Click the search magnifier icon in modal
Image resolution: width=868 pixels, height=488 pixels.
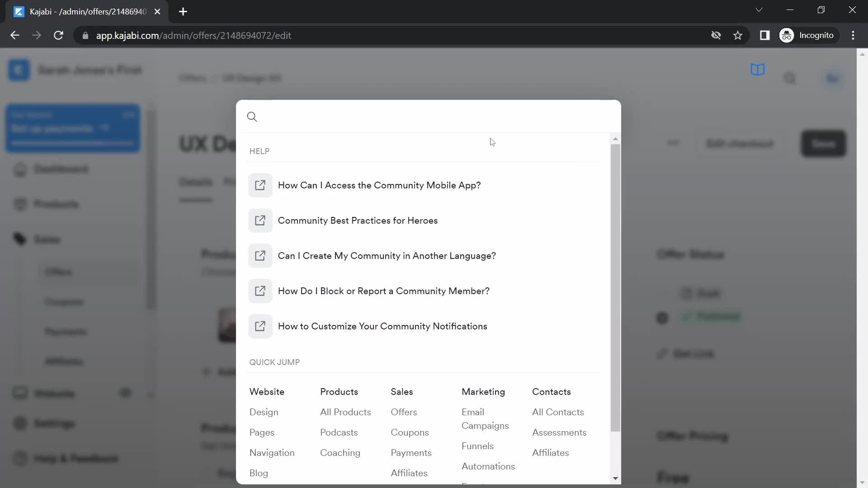click(x=252, y=117)
